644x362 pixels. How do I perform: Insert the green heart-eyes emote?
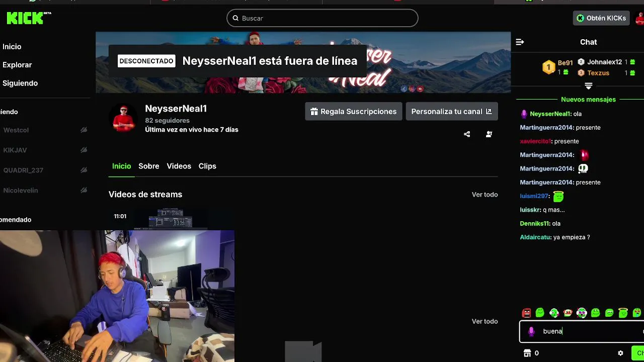636,313
